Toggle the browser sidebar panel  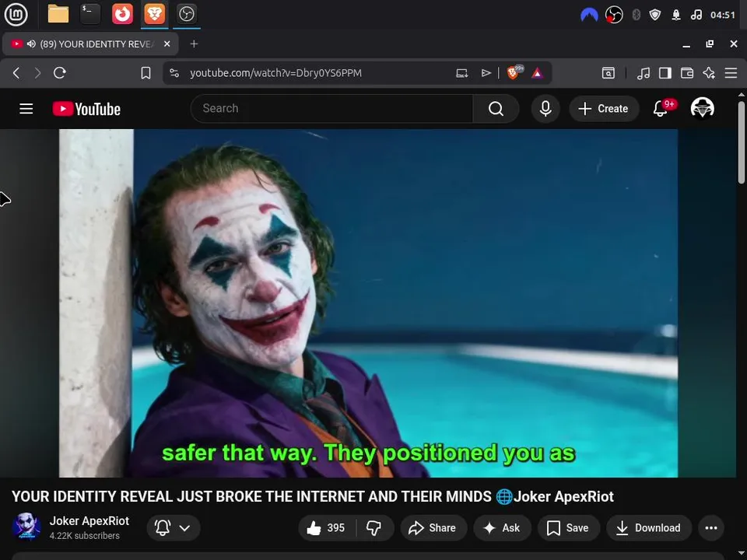coord(665,73)
